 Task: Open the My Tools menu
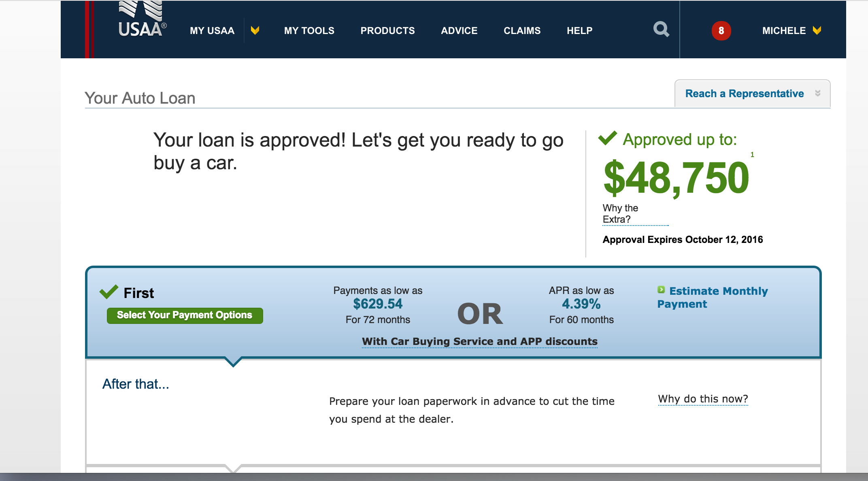[309, 31]
